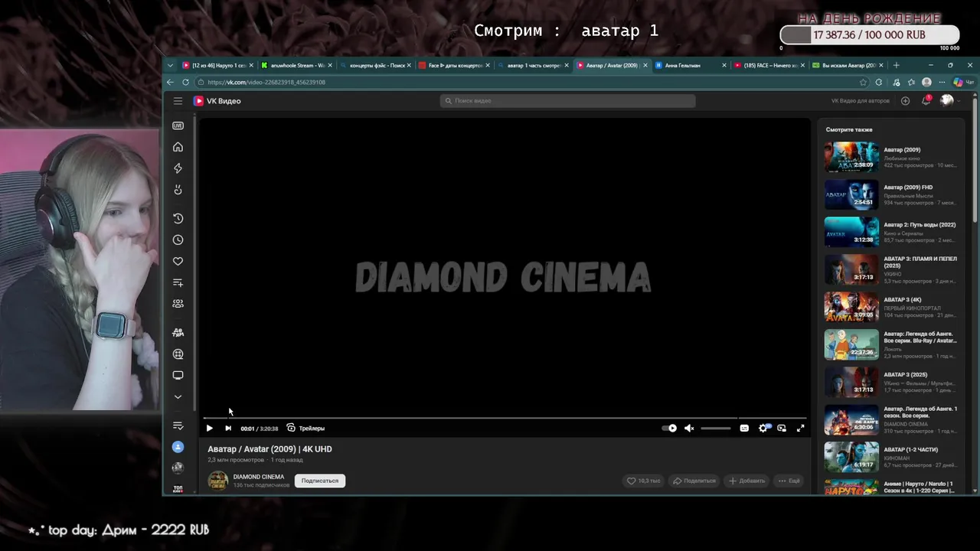Open Home section in the sidebar
This screenshot has height=551, width=980.
[x=178, y=147]
